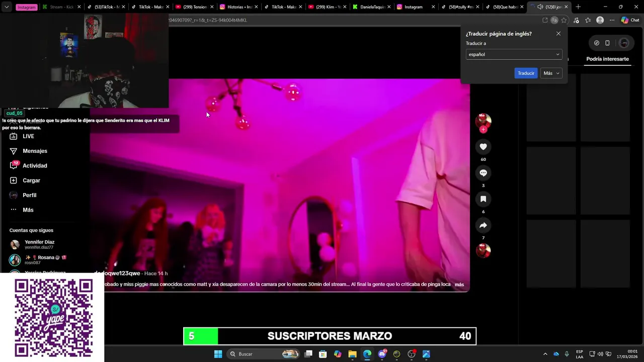Open the volume control in the system tray
The height and width of the screenshot is (362, 644).
(x=600, y=354)
